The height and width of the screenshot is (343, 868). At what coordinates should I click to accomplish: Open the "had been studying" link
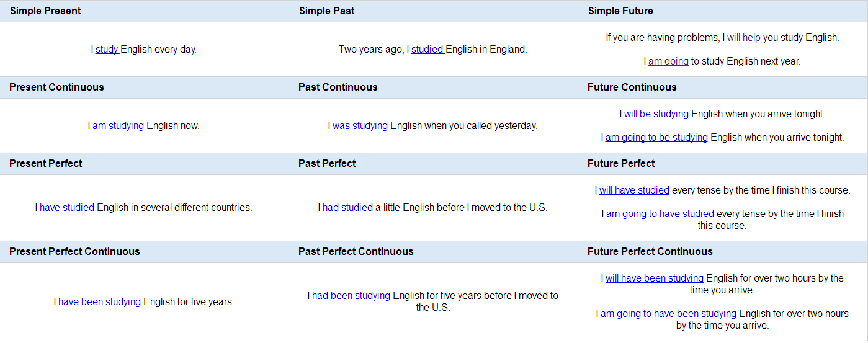click(351, 296)
